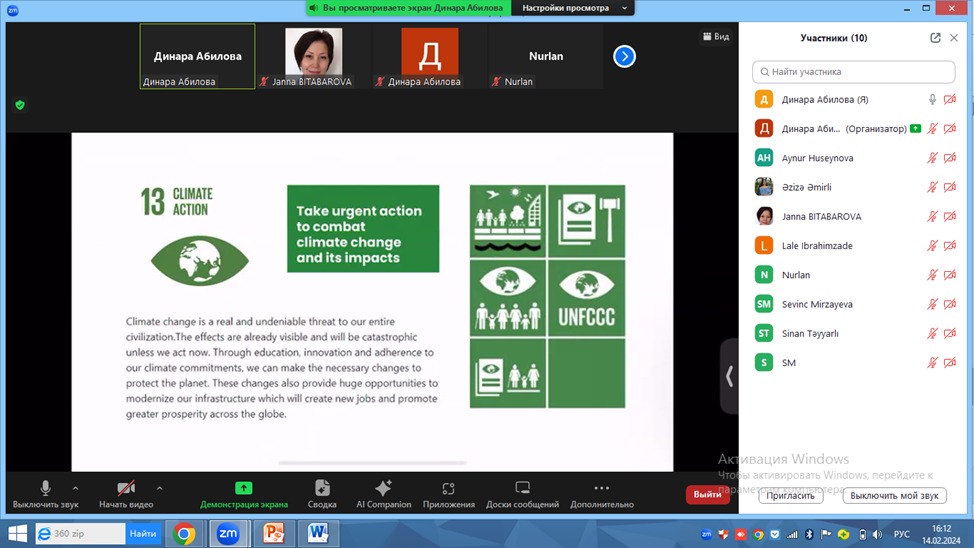
Task: Click the Windows Start button
Action: [17, 534]
